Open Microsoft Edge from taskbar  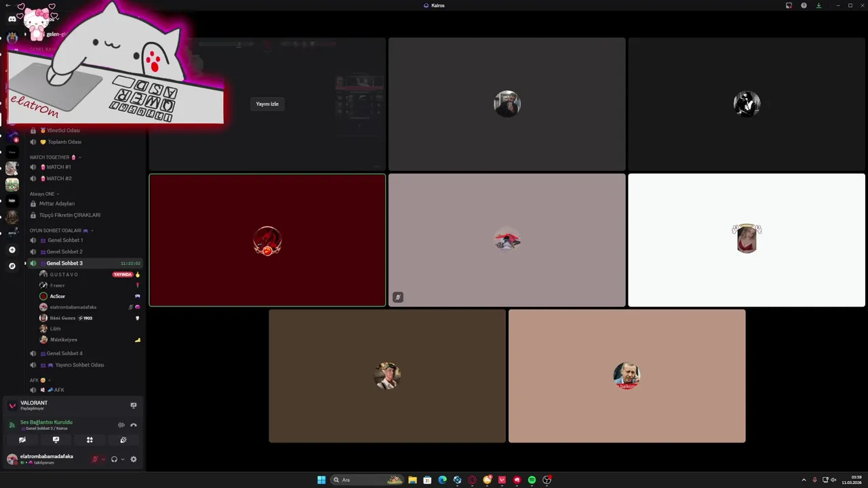pos(442,480)
